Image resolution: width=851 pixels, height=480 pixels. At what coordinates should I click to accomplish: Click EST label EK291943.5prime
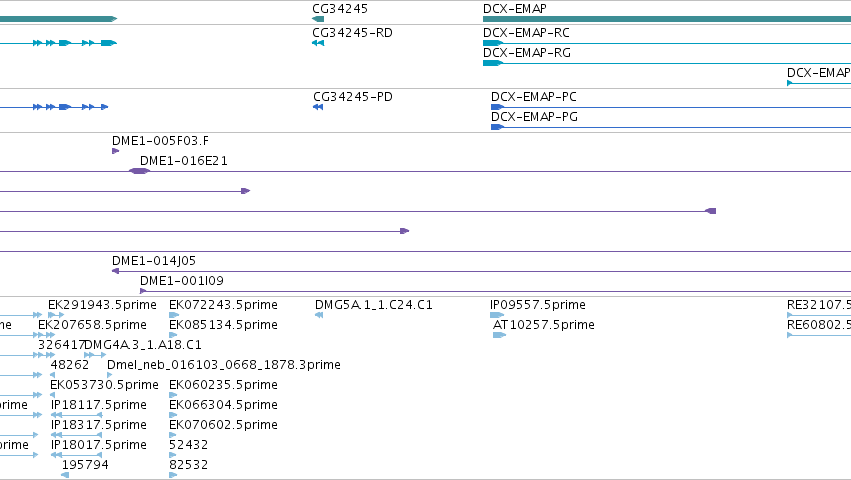[102, 305]
